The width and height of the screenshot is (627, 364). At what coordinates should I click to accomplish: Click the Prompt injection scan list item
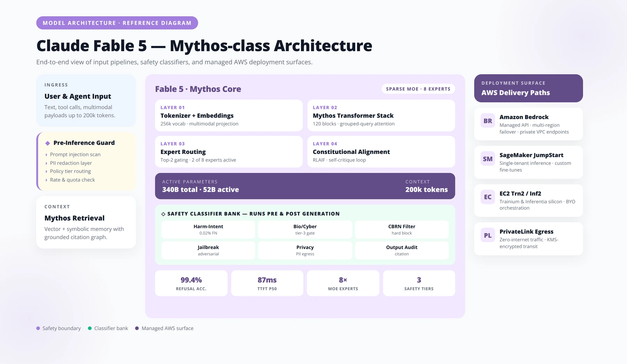pos(75,155)
